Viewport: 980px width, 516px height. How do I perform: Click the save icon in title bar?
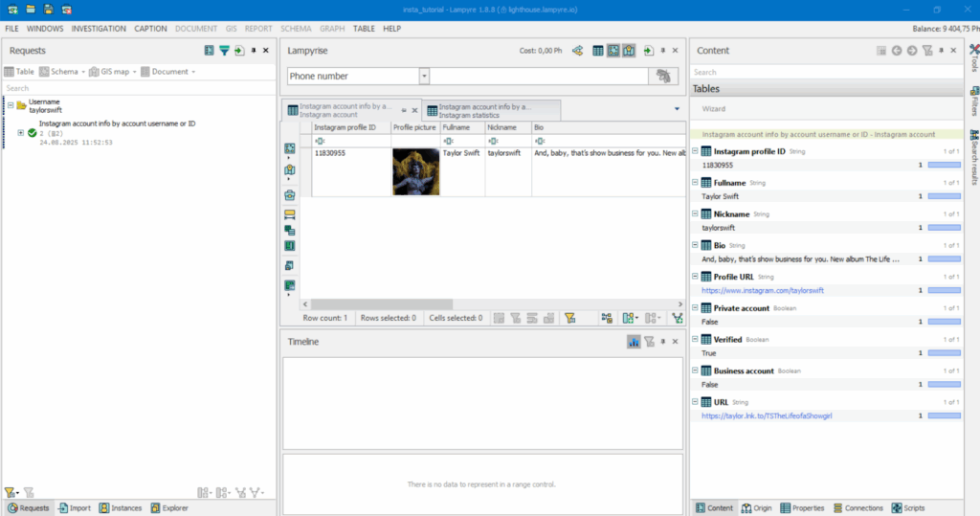coord(48,10)
